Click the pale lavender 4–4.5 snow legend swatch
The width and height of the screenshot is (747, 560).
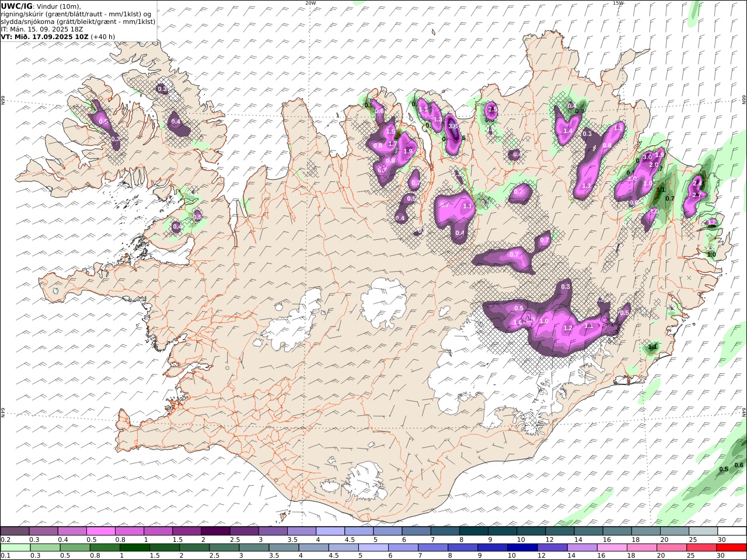330,531
